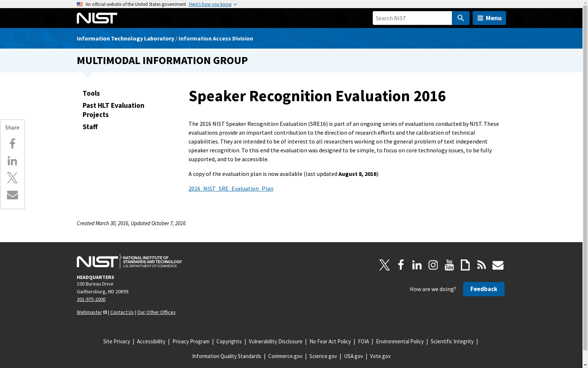Viewport: 588px width, 368px height.
Task: Share page on LinkedIn from sidebar
Action: click(12, 161)
